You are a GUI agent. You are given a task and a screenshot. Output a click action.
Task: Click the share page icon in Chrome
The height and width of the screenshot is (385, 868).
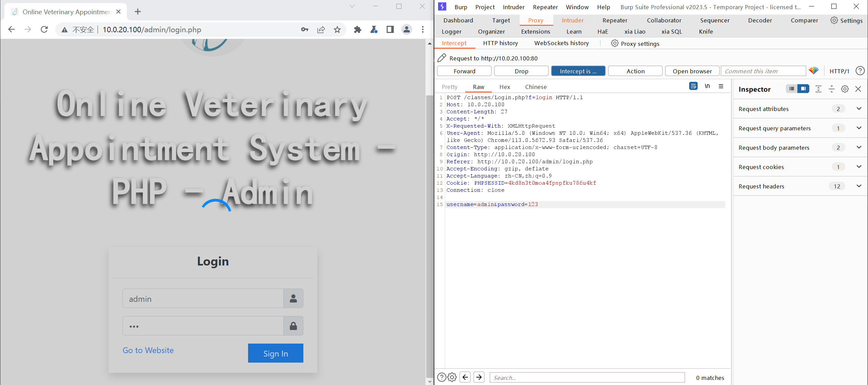pos(321,30)
